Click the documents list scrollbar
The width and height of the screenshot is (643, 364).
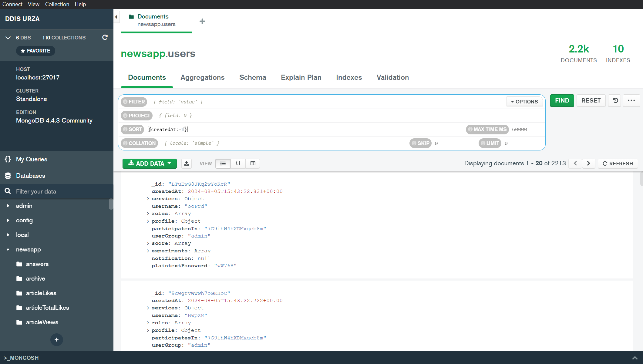click(641, 179)
